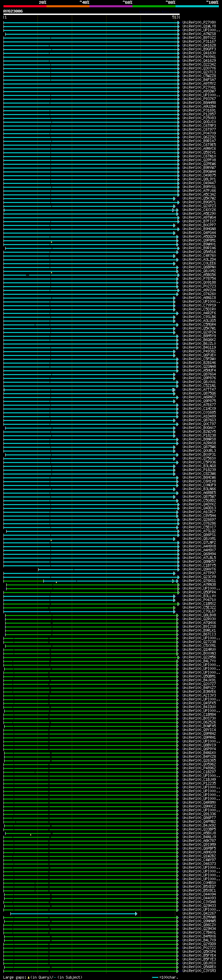Select the UniRef100_A9NVC6 label
The image size is (222, 980).
coord(199,149)
